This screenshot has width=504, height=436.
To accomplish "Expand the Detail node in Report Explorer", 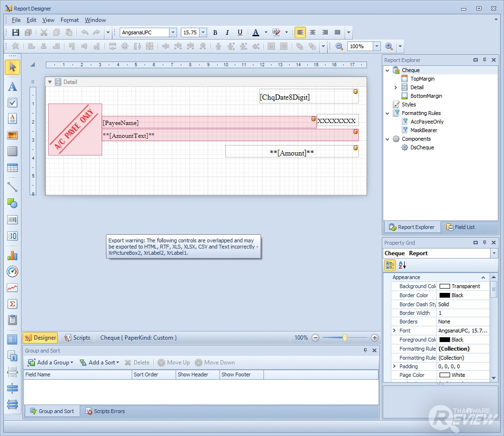I will coord(396,87).
